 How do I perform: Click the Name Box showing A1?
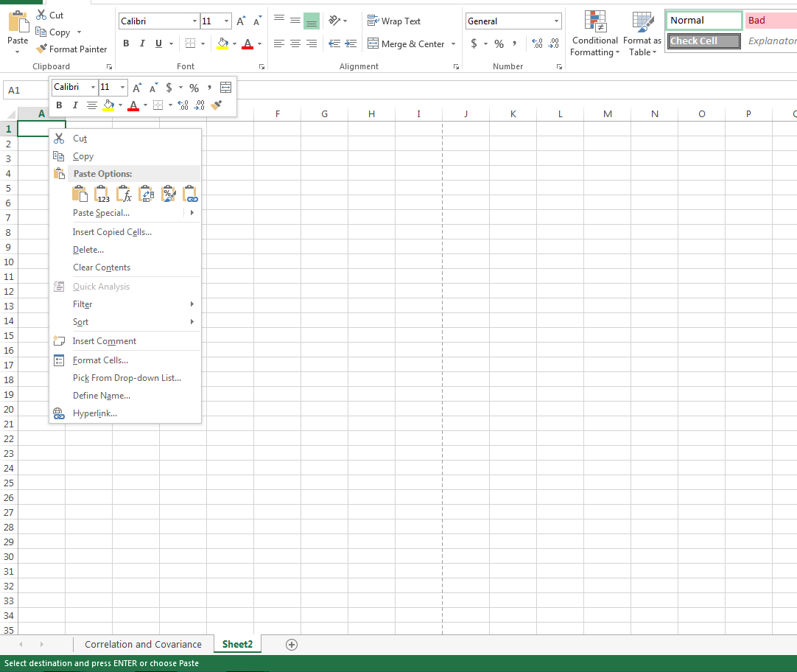(27, 91)
